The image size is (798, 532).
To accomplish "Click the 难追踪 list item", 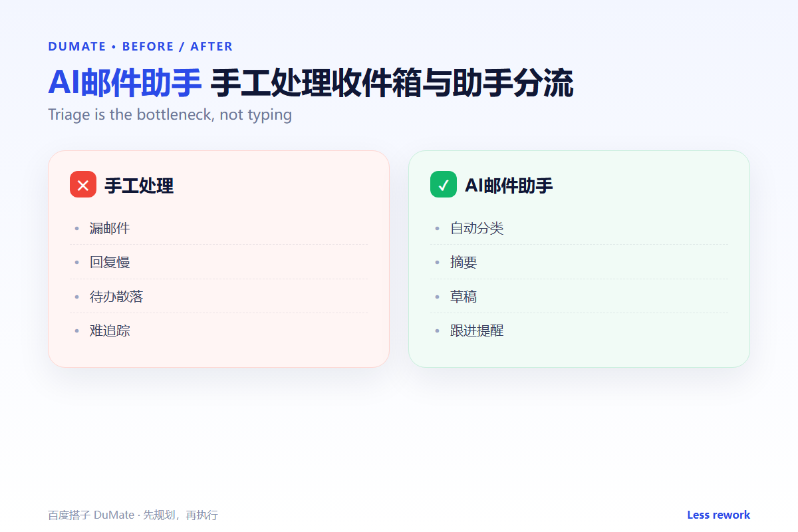I will 219,331.
